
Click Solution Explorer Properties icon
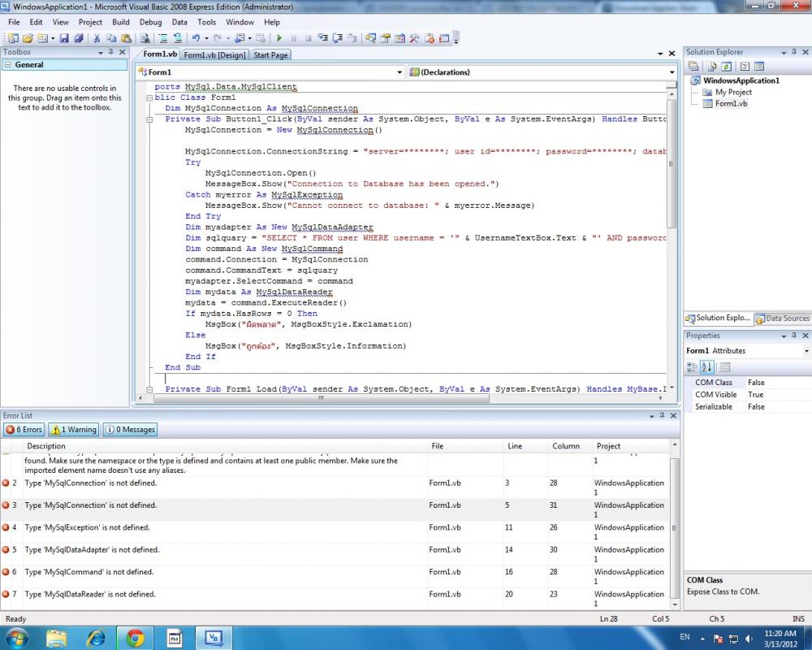pyautogui.click(x=693, y=67)
